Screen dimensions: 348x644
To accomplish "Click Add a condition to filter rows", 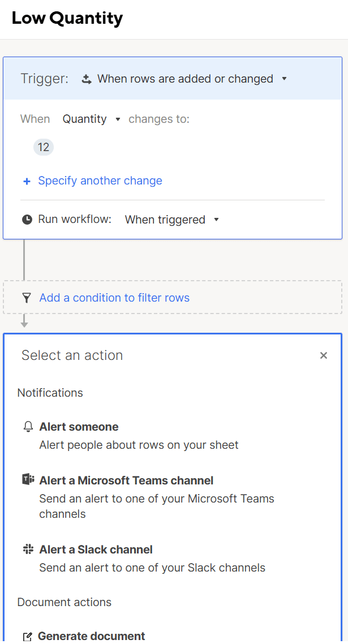I will click(114, 298).
